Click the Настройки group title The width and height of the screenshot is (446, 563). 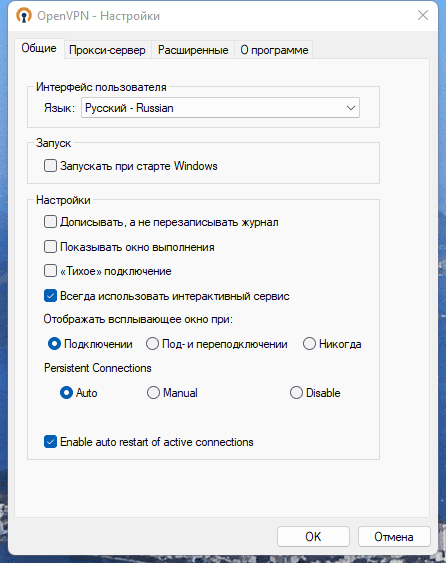[63, 200]
